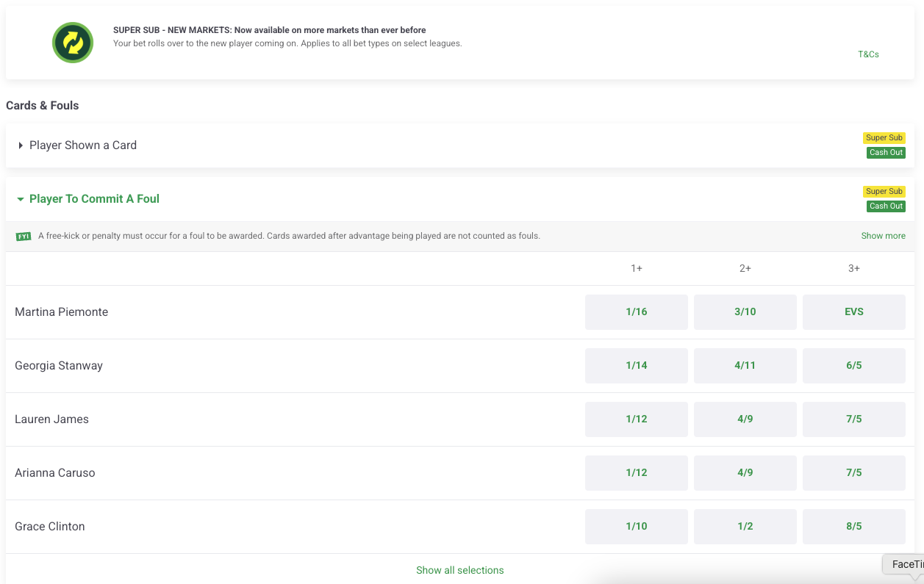Select Lauren James 1+ foul at 1/12

(x=637, y=419)
